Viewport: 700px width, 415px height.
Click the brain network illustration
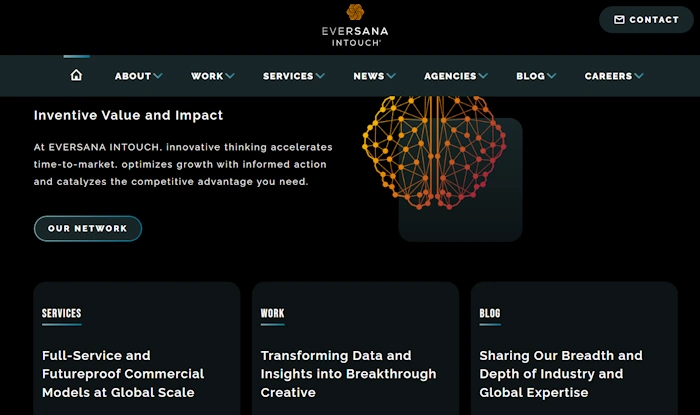coord(434,152)
